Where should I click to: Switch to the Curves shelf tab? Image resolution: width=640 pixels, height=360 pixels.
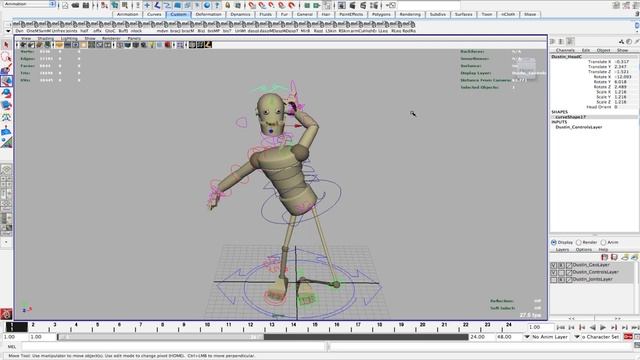[154, 14]
